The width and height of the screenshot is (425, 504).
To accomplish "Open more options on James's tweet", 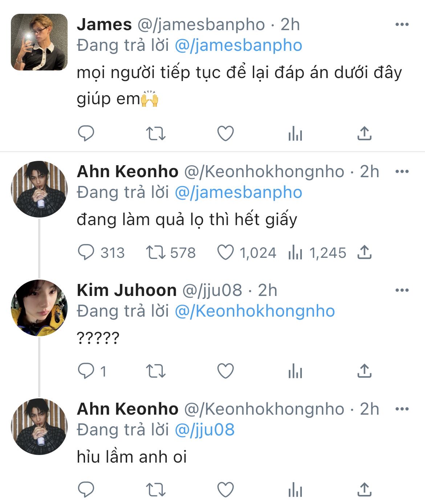I will (x=402, y=25).
